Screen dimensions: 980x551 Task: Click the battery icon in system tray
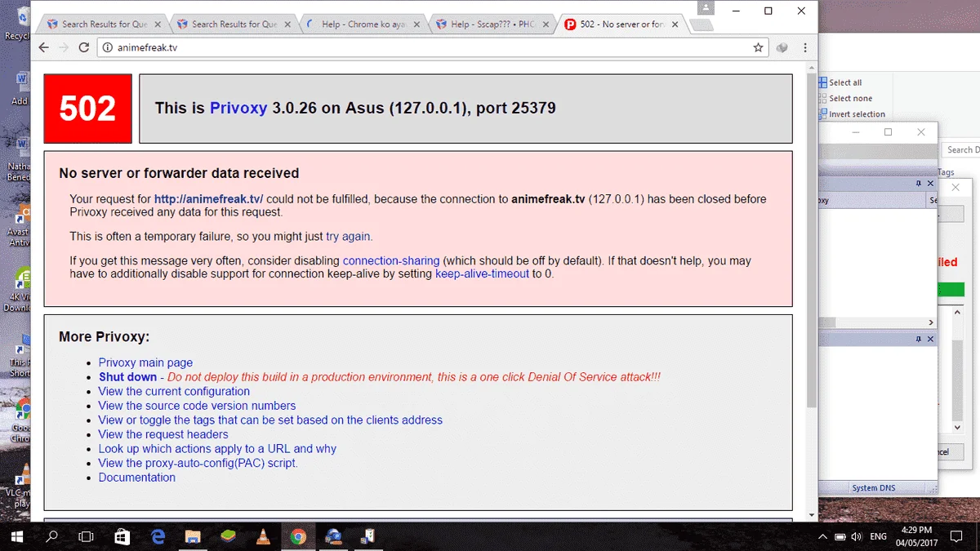click(840, 536)
